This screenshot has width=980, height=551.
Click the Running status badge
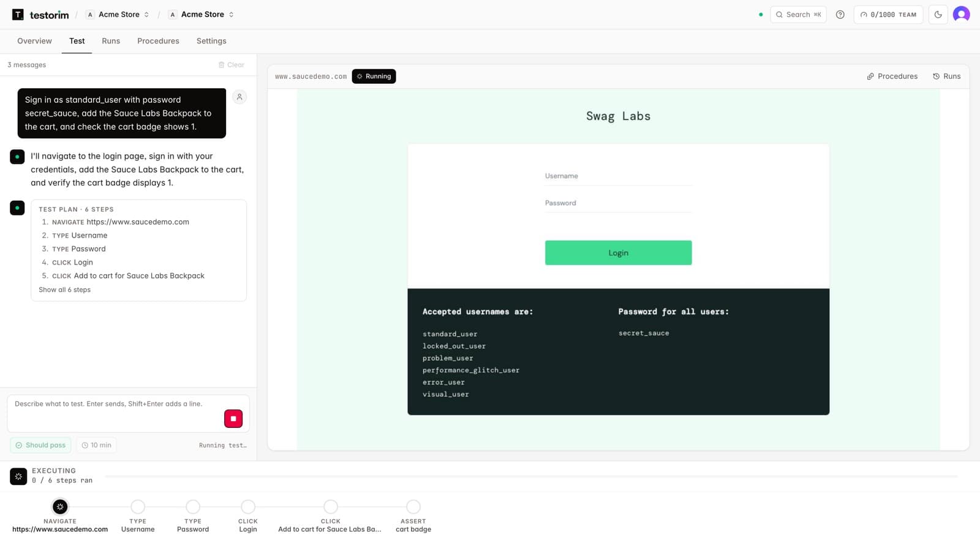374,77
